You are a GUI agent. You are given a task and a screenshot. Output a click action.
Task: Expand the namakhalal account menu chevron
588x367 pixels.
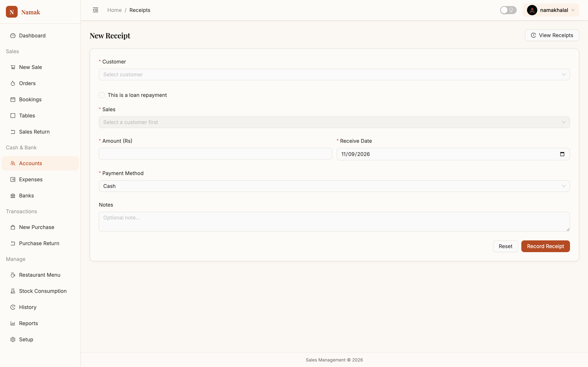point(573,10)
